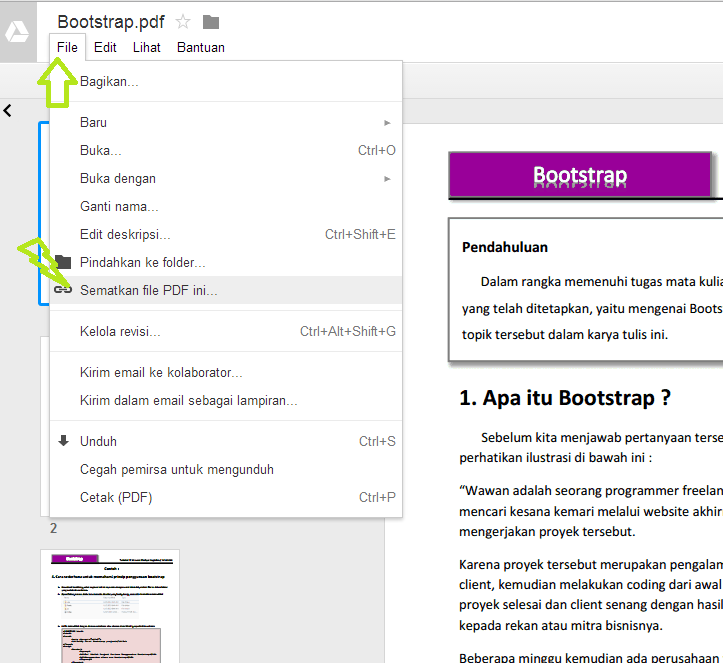Click the purple Bootstrap heading banner
The width and height of the screenshot is (723, 663).
click(x=580, y=175)
